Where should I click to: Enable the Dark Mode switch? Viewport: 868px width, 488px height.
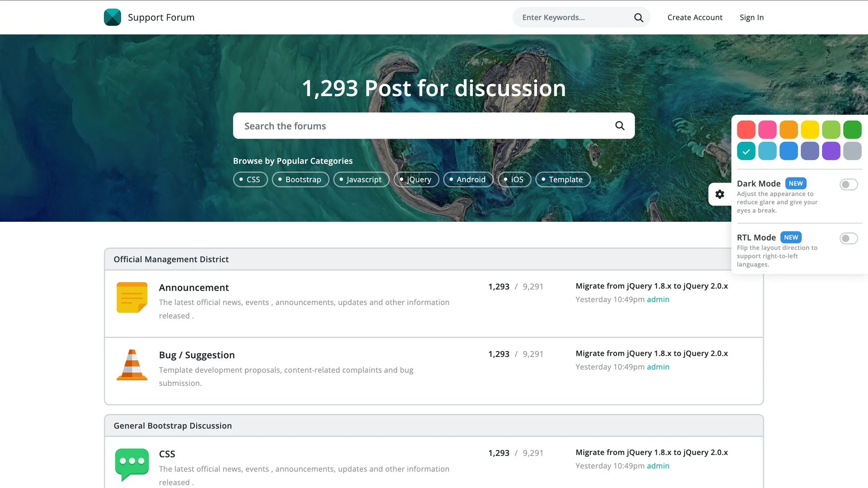pyautogui.click(x=849, y=184)
